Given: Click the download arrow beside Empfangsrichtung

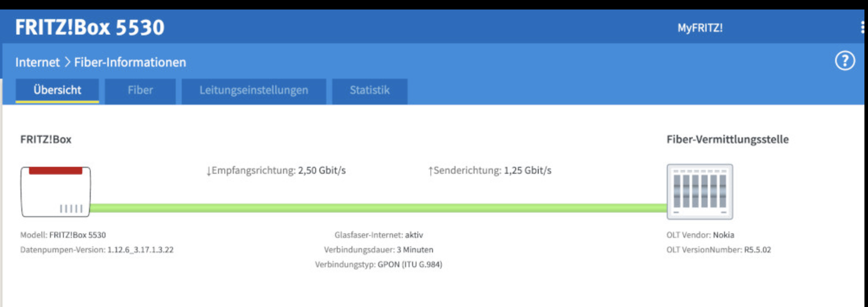Looking at the screenshot, I should point(208,171).
